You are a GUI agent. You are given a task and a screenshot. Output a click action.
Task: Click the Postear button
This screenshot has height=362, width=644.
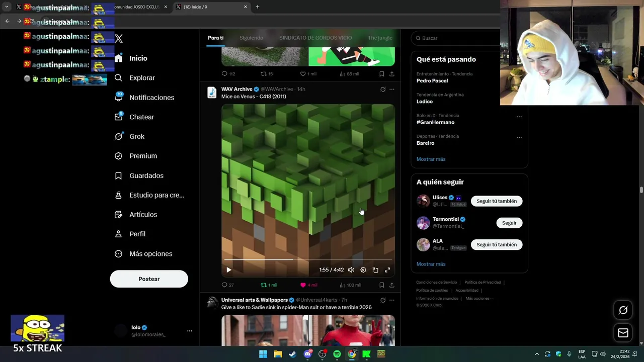click(x=149, y=279)
